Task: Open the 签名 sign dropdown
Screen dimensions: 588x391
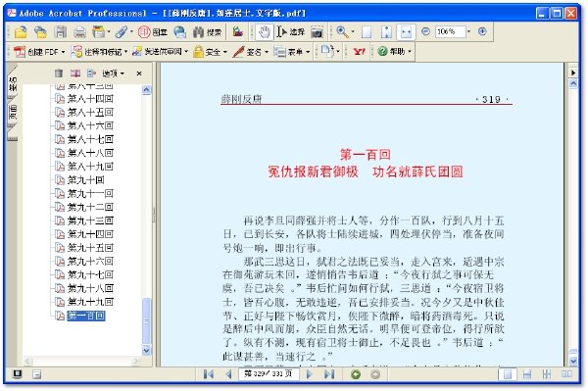Action: point(250,52)
